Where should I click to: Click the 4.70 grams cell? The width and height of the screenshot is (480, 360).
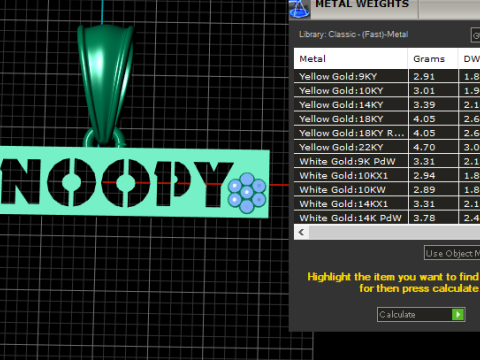pos(433,147)
